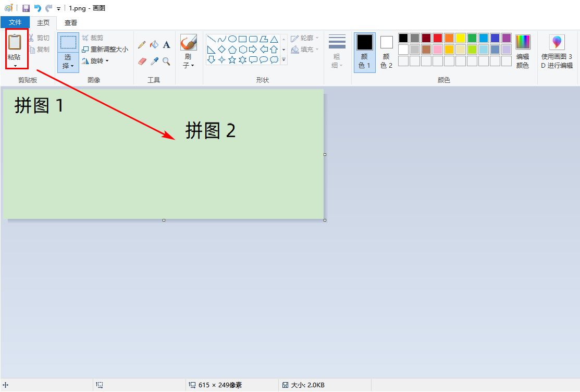Select the Line shape
This screenshot has height=392, width=580.
[x=211, y=39]
